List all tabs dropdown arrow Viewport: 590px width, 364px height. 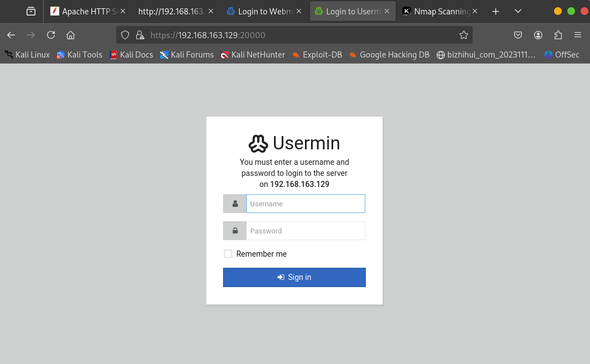(518, 11)
